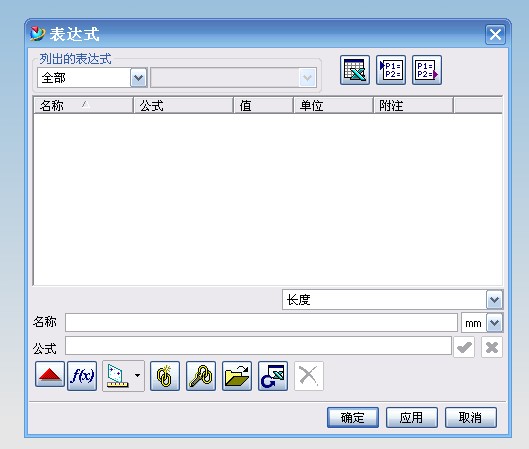
Task: Click the edit interpart references icon
Action: 201,375
